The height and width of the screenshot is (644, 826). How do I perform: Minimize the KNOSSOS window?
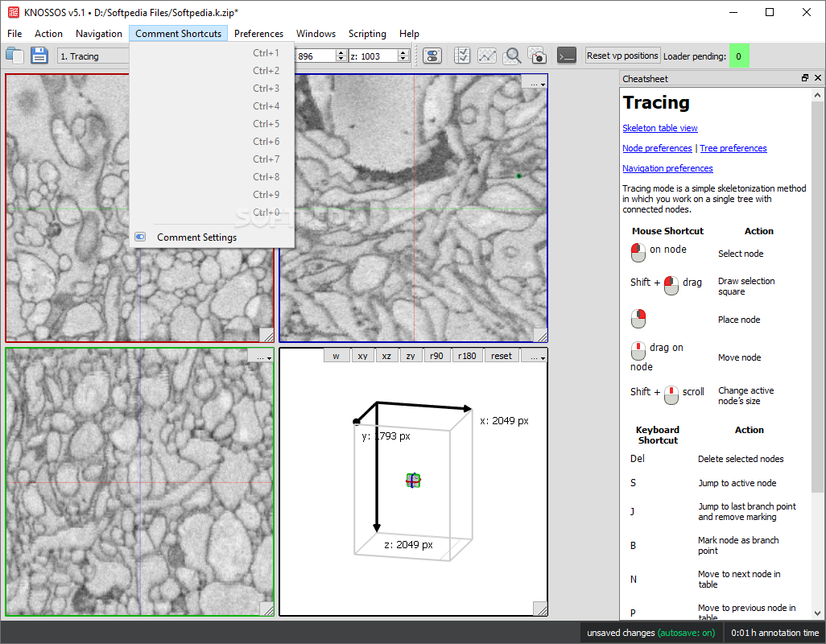(733, 12)
